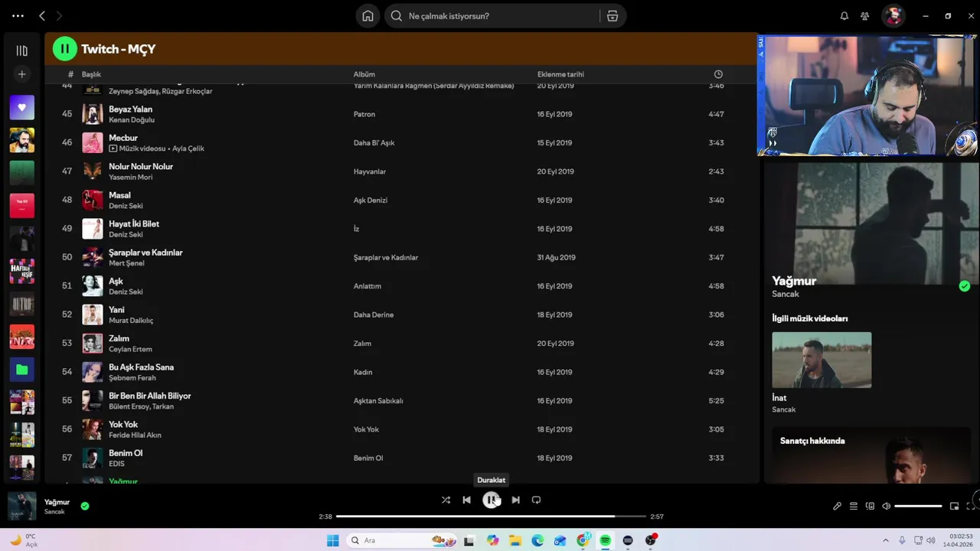Sort tracks by Başlık column
This screenshot has width=980, height=551.
pyautogui.click(x=91, y=74)
